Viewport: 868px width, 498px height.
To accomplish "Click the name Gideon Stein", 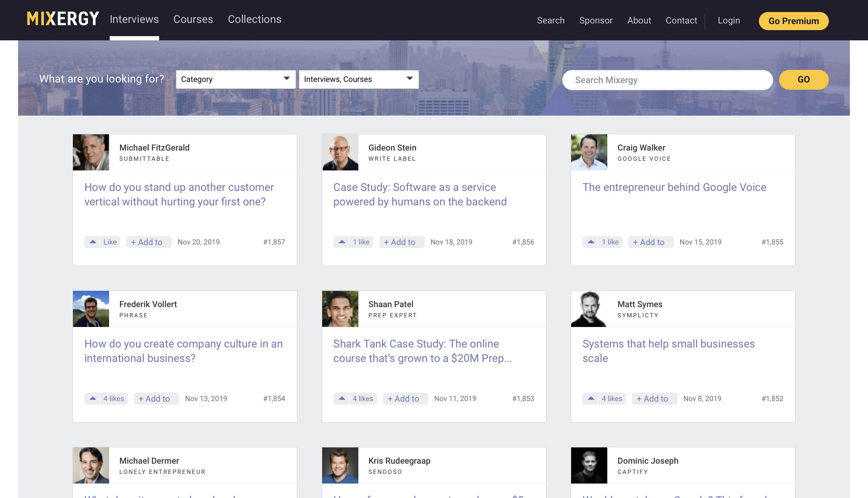I will coord(392,148).
